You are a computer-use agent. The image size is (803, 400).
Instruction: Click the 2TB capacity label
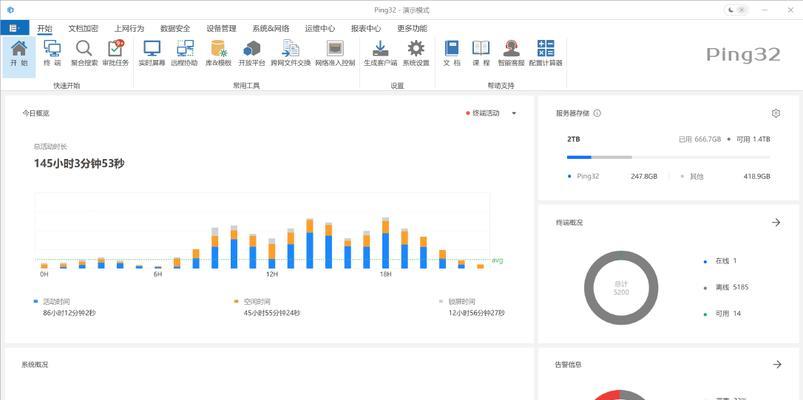tap(574, 139)
